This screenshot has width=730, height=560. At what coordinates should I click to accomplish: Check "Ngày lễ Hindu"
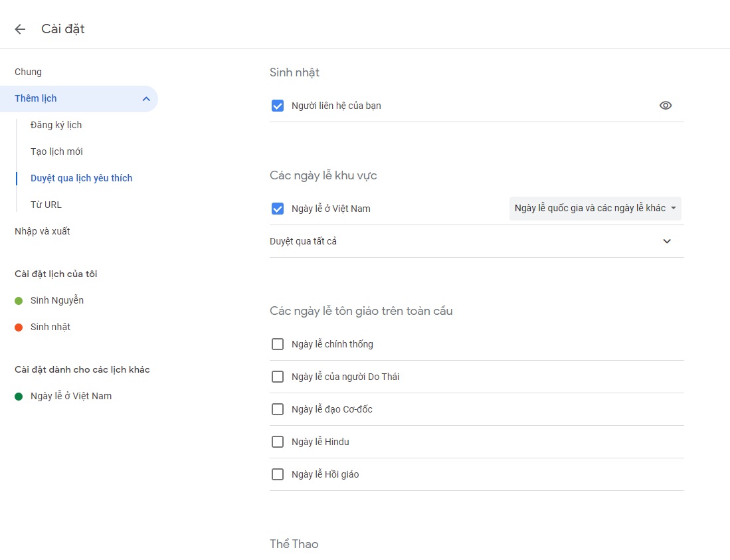277,442
